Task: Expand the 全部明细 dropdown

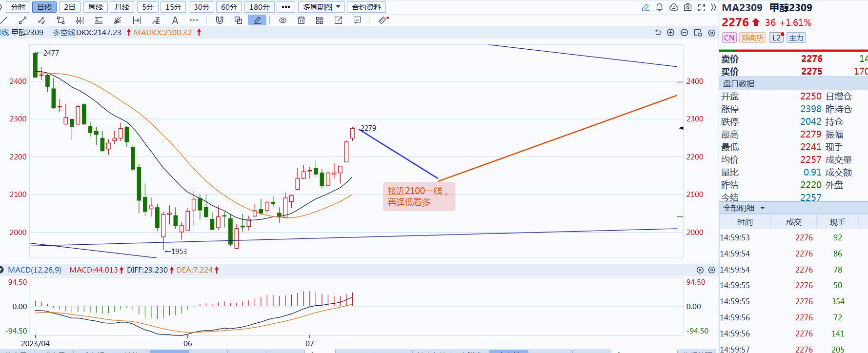Action: click(x=744, y=208)
